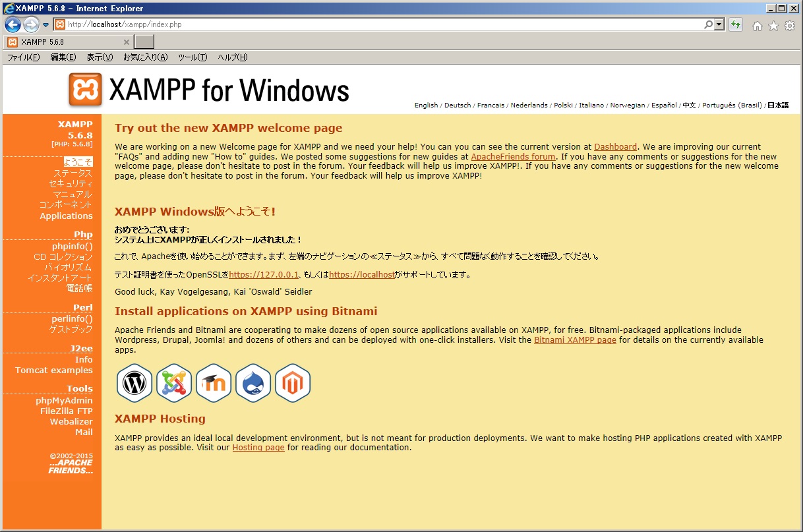Image resolution: width=803 pixels, height=532 pixels.
Task: Click the Joomla application icon
Action: click(174, 383)
